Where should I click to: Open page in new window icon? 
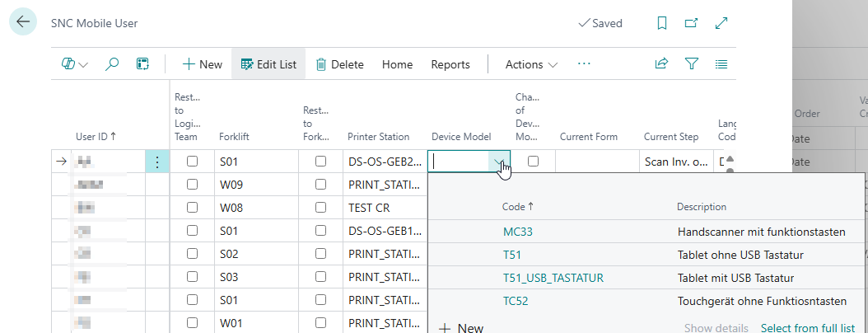point(692,23)
